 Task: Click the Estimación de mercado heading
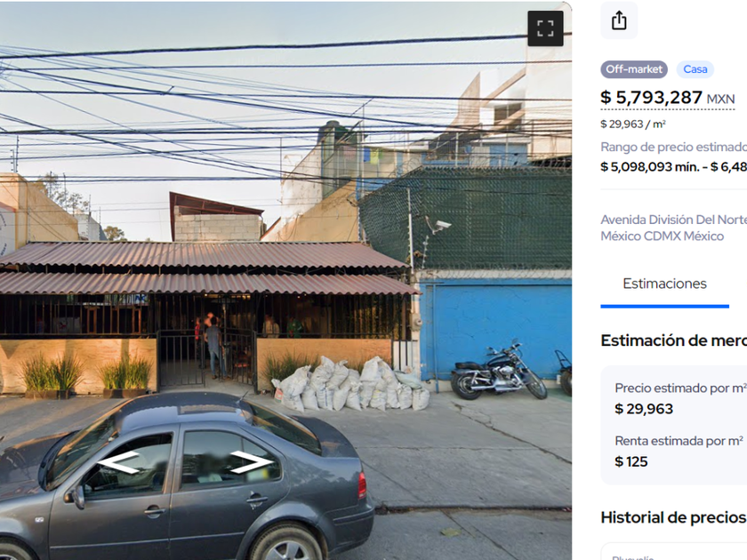click(674, 341)
